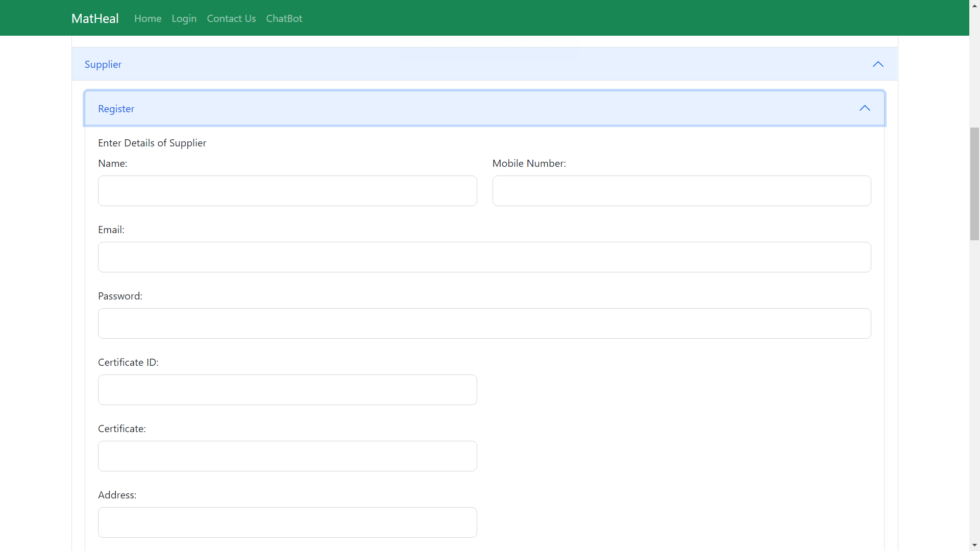The image size is (980, 551).
Task: Click into the Email field
Action: click(484, 257)
